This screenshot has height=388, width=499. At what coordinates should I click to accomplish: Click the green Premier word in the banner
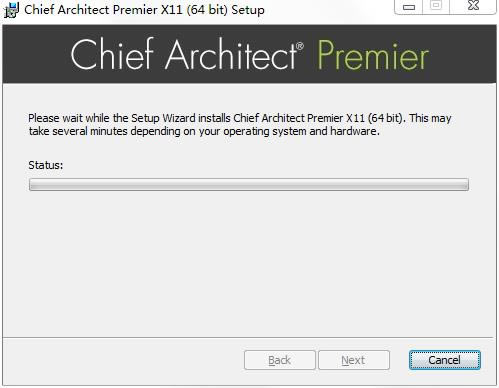pos(373,55)
